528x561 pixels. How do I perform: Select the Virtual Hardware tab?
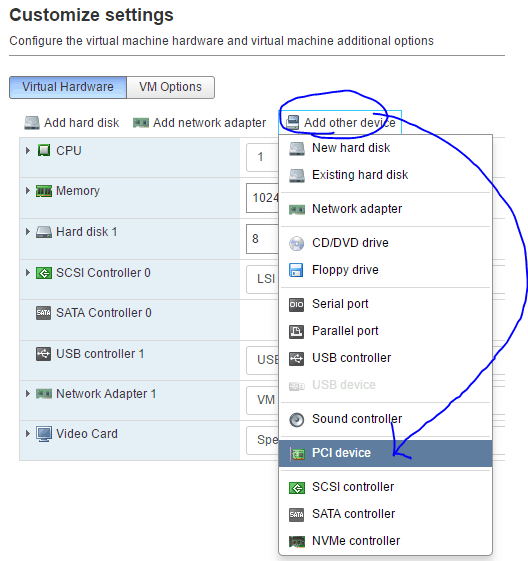(68, 87)
